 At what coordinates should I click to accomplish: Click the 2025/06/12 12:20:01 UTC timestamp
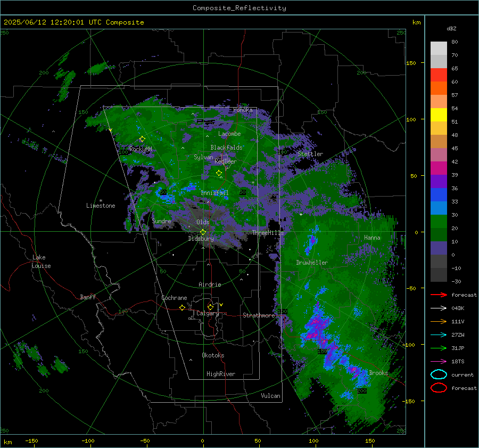(52, 22)
